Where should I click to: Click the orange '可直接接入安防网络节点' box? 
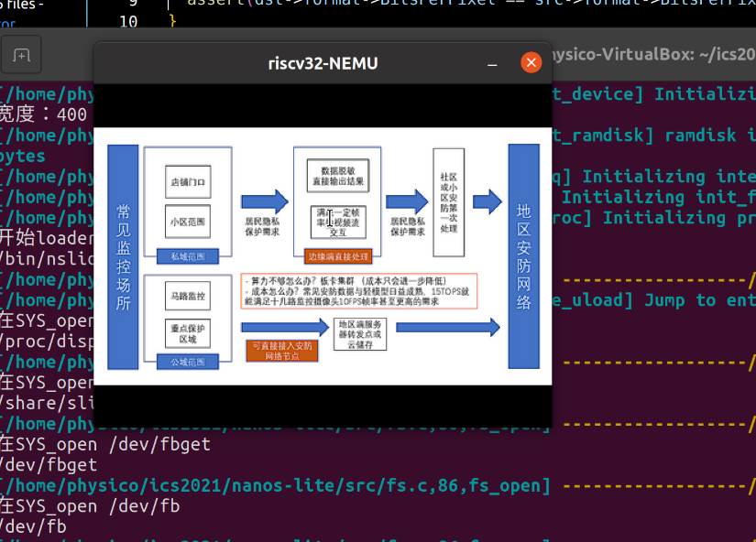click(282, 351)
